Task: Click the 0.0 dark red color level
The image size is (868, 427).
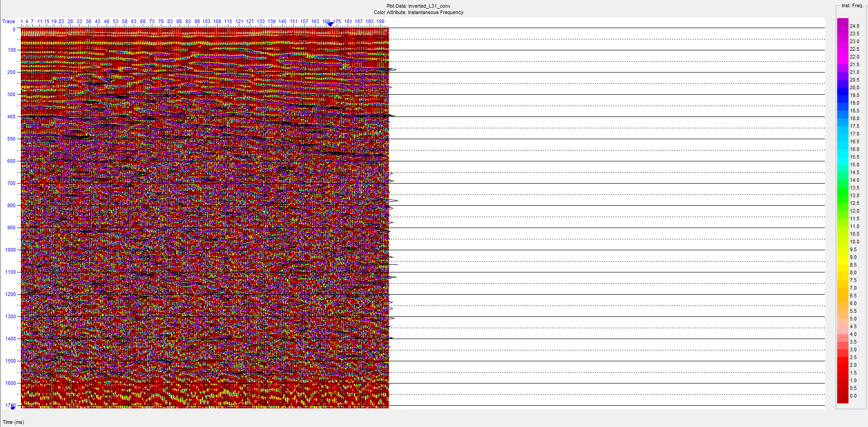Action: point(843,396)
